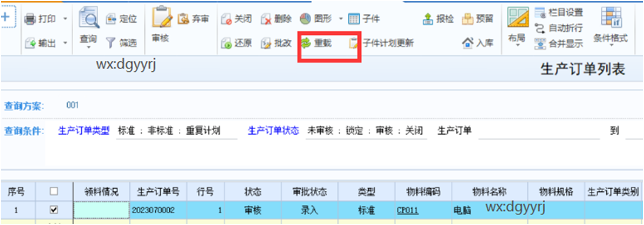644x225 pixels.
Task: Click 栏目设置 column settings
Action: click(x=559, y=13)
